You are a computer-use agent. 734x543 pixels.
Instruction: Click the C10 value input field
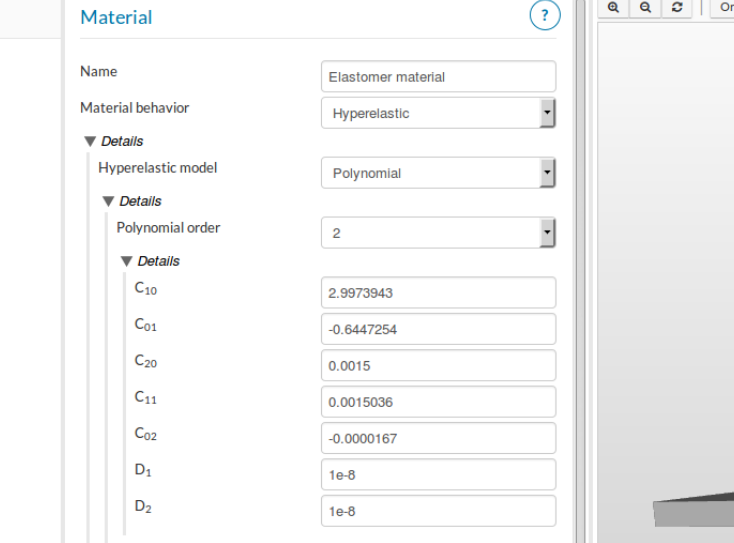pyautogui.click(x=438, y=293)
